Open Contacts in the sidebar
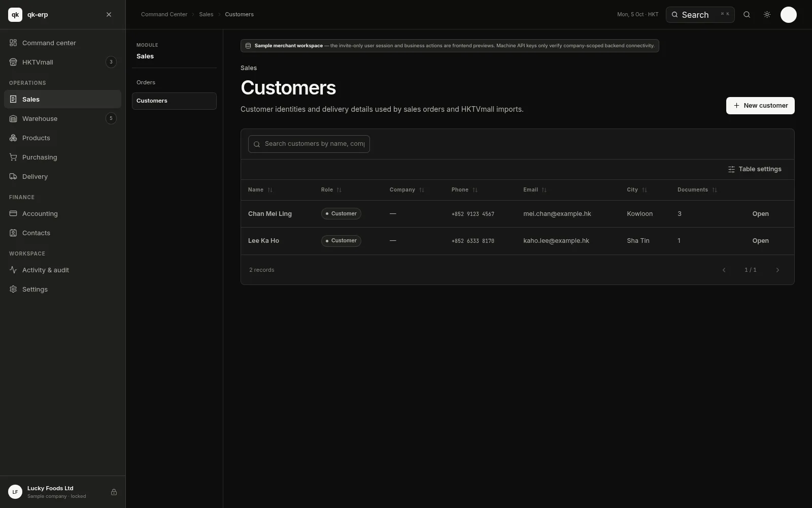The image size is (812, 508). (x=62, y=233)
